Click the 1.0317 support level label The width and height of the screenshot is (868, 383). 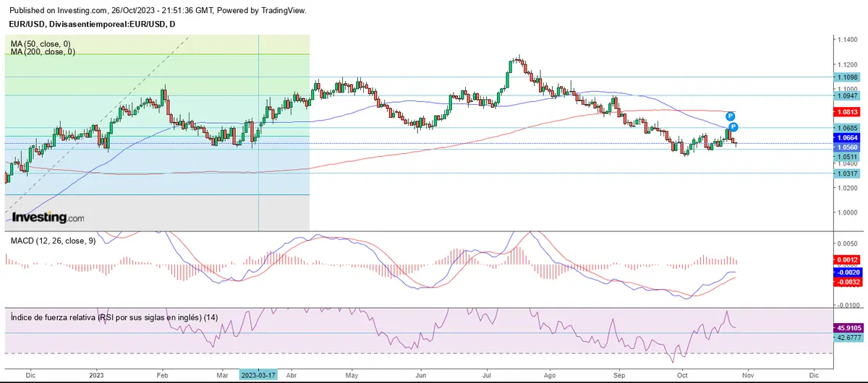coord(847,173)
